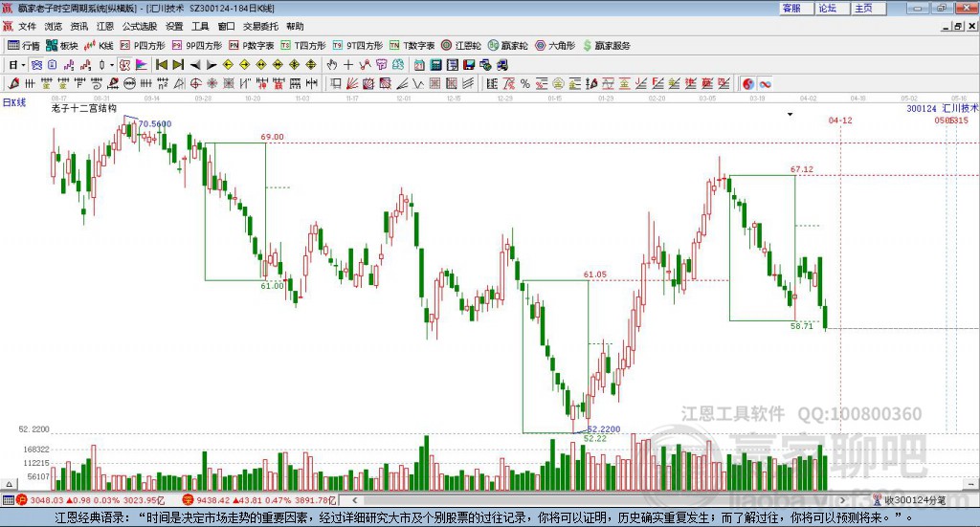This screenshot has height=527, width=980.
Task: Click the grid icon in status bar
Action: click(8, 500)
